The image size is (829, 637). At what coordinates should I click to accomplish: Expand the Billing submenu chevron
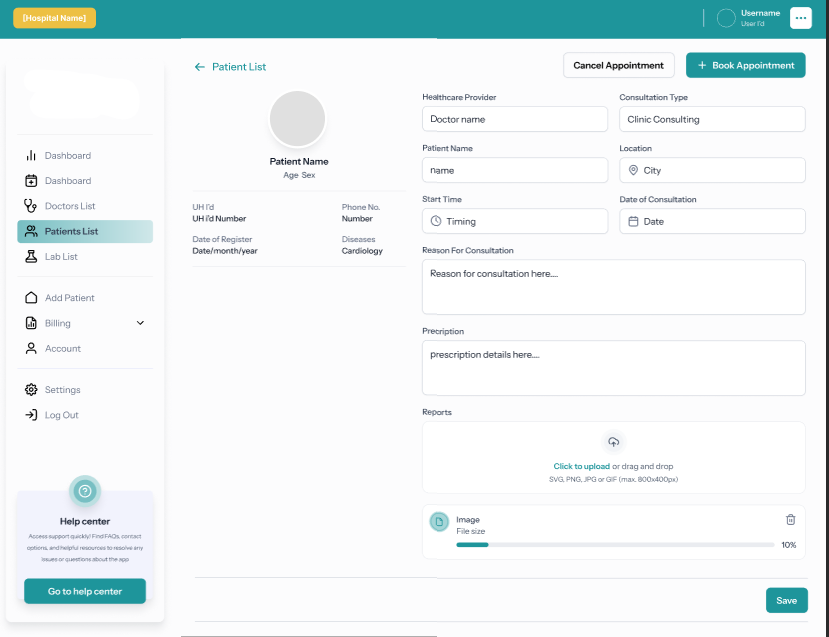[x=140, y=323]
